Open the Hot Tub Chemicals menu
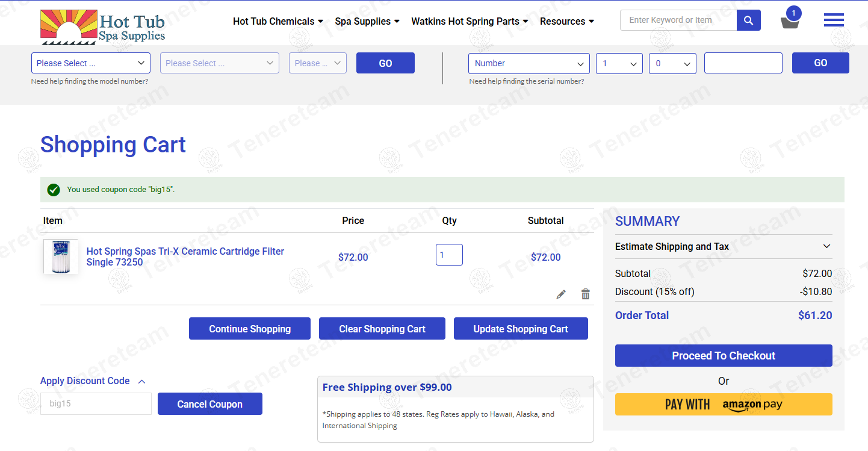 [277, 21]
